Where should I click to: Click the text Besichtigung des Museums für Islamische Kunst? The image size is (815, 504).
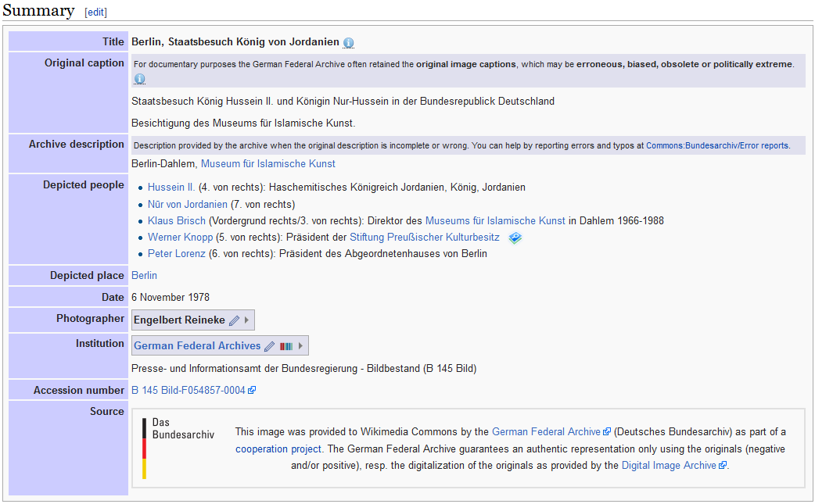click(243, 123)
